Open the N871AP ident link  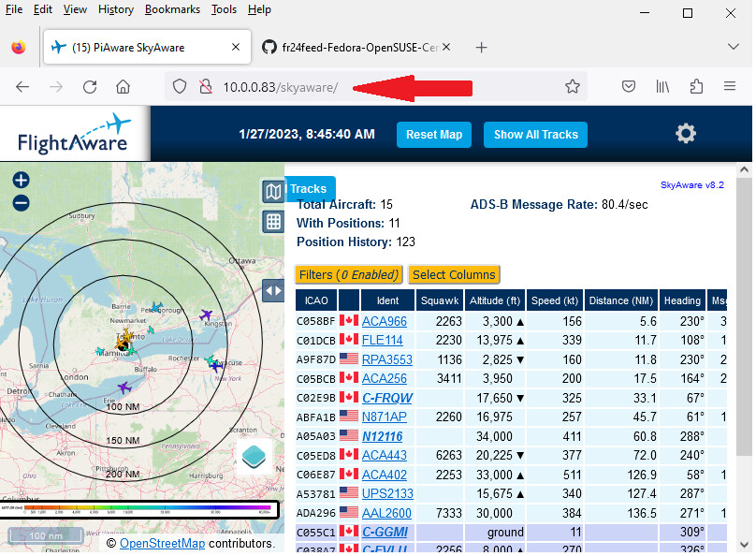point(385,417)
